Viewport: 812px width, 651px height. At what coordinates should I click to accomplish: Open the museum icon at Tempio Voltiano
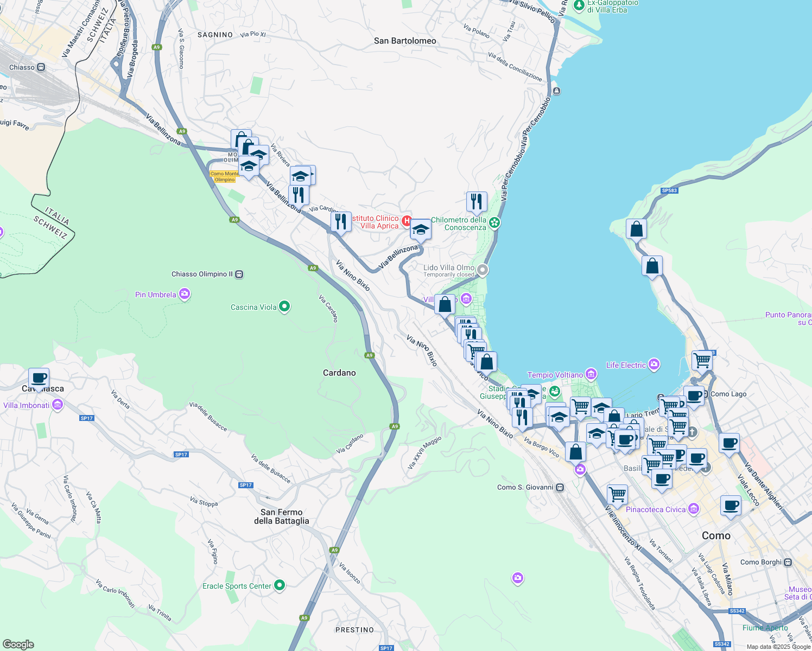591,375
